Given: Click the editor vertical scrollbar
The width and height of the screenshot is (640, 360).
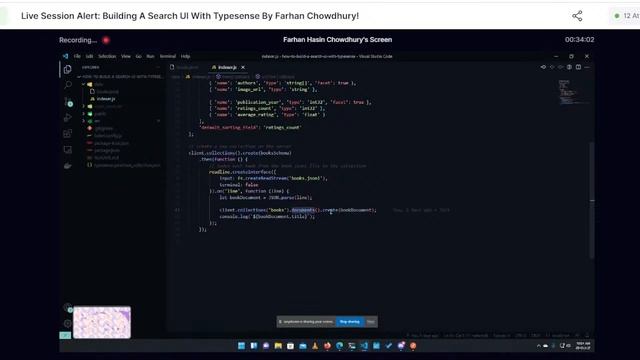Looking at the screenshot, I should coord(592,200).
